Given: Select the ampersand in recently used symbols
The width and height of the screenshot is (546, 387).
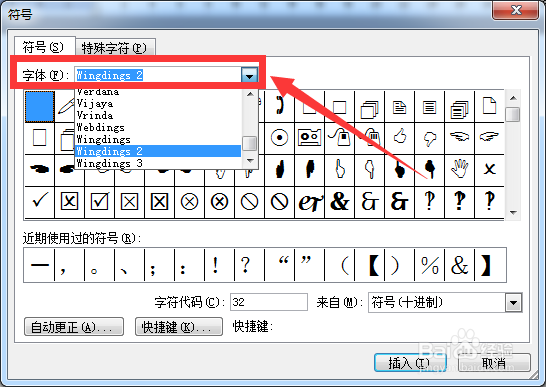Looking at the screenshot, I should pyautogui.click(x=459, y=265).
